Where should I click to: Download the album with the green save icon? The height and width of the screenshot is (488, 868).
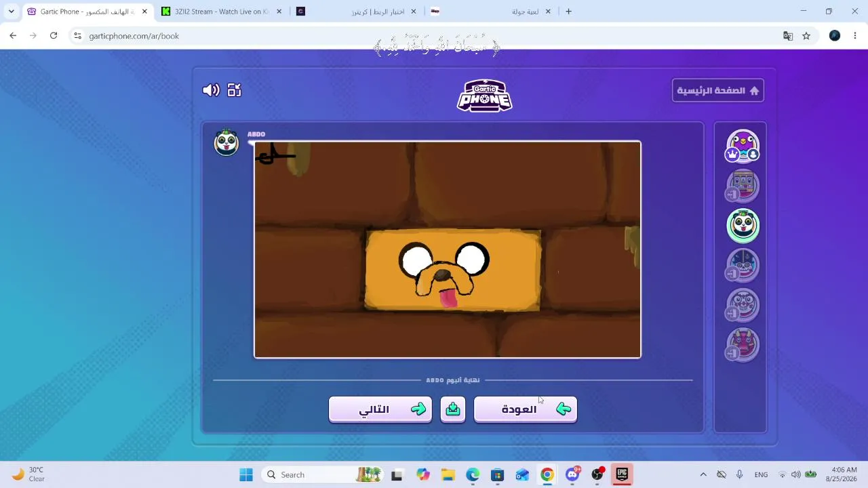pos(453,409)
